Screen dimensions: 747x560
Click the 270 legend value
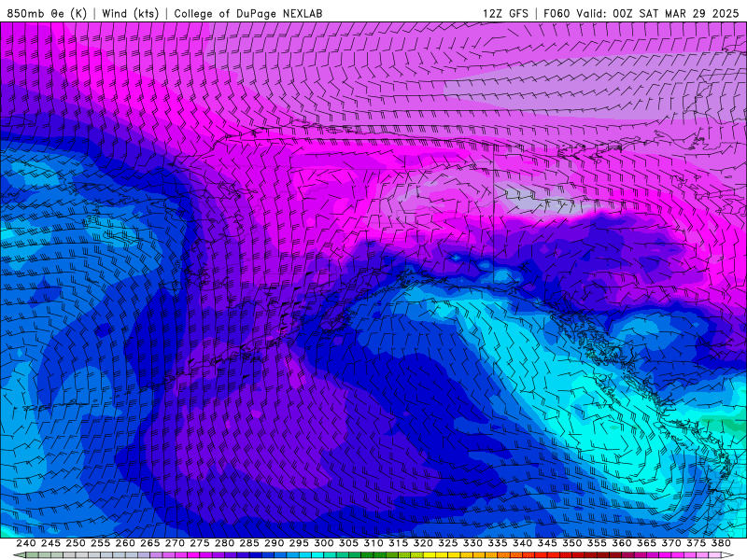pyautogui.click(x=175, y=543)
